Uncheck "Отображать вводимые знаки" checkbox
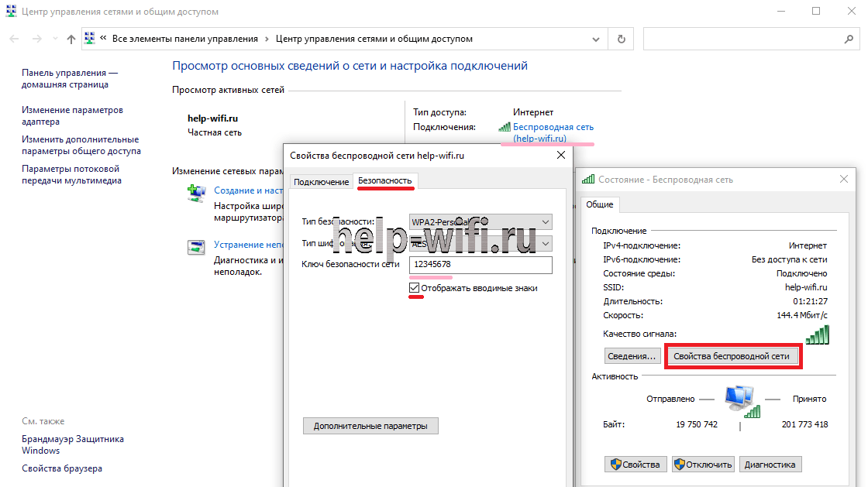This screenshot has height=487, width=868. tap(415, 288)
